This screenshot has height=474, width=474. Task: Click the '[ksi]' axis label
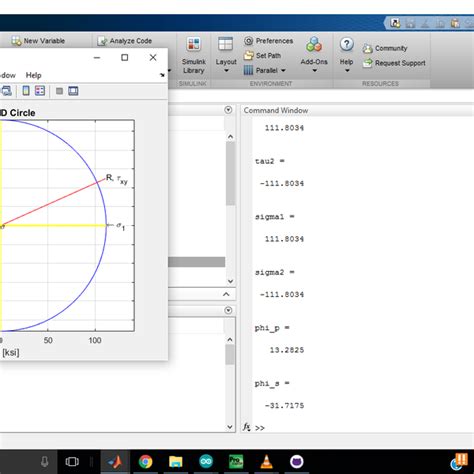tap(11, 352)
